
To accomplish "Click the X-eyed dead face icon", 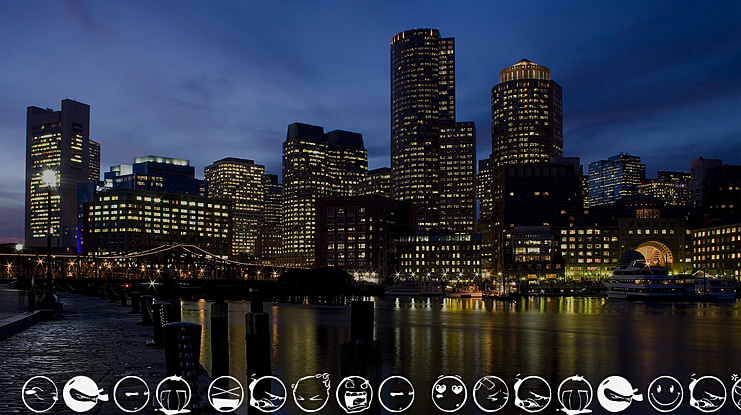I will click(225, 393).
